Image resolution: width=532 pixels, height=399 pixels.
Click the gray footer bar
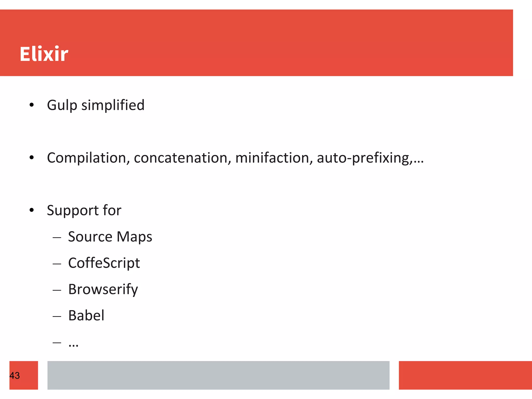[218, 375]
